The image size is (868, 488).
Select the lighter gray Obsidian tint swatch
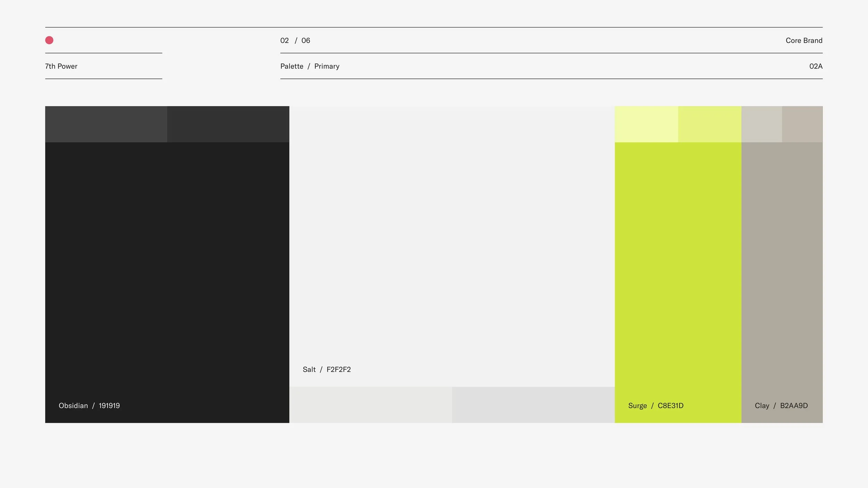coord(106,124)
